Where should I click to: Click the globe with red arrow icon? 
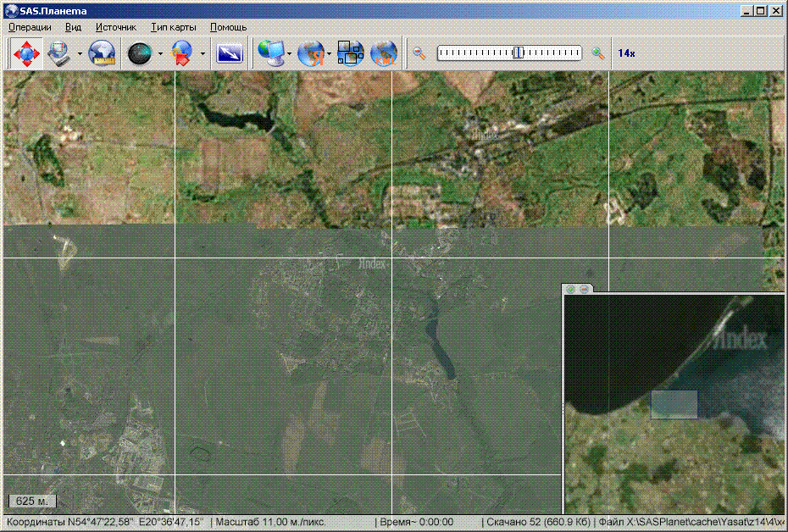(182, 53)
